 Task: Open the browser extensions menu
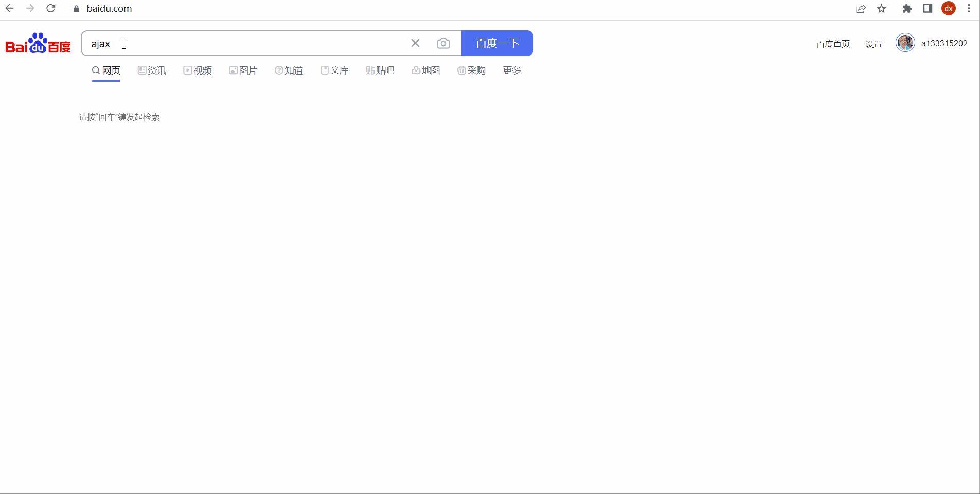(x=907, y=9)
